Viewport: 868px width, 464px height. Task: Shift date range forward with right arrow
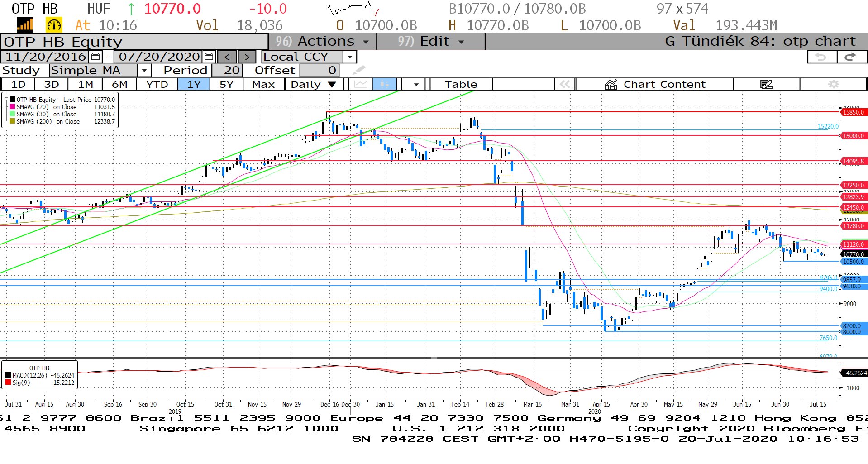click(247, 57)
